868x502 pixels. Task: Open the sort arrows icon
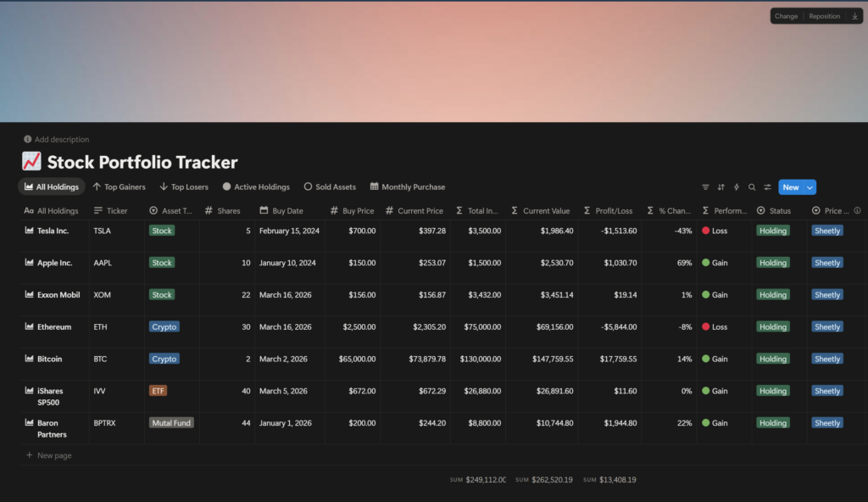pos(721,187)
